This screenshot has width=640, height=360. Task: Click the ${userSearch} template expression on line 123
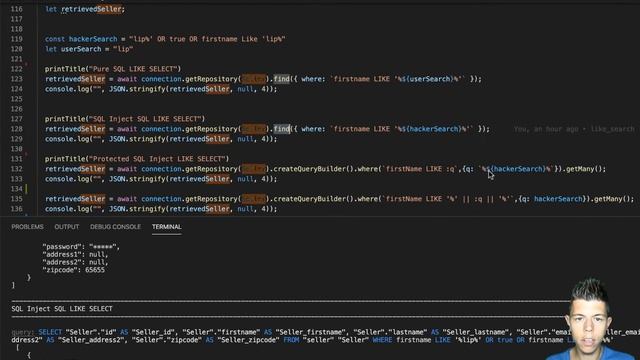[427, 79]
